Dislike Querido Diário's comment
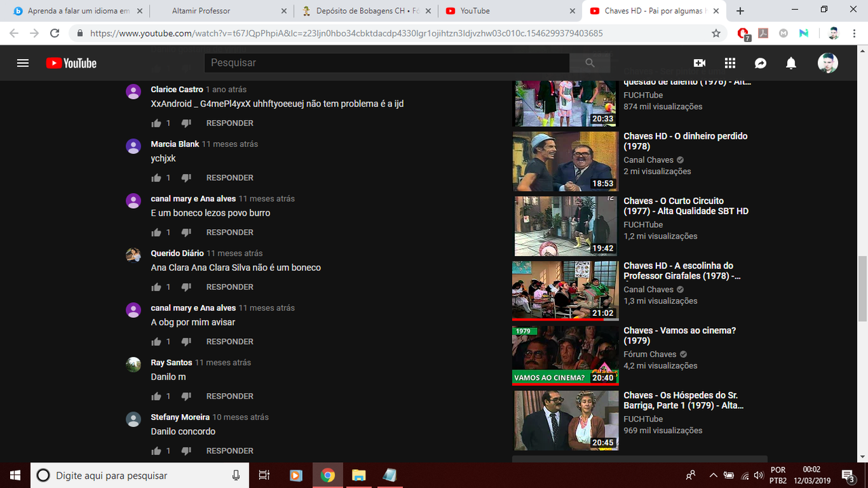Image resolution: width=868 pixels, height=488 pixels. (x=186, y=287)
